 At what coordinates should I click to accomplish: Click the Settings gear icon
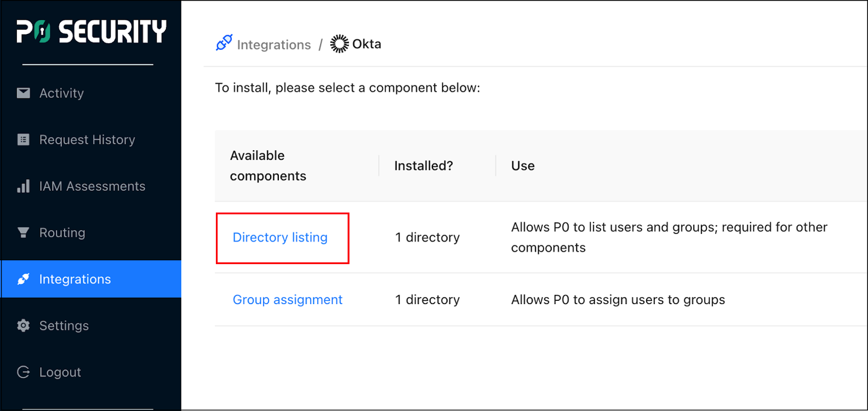23,326
